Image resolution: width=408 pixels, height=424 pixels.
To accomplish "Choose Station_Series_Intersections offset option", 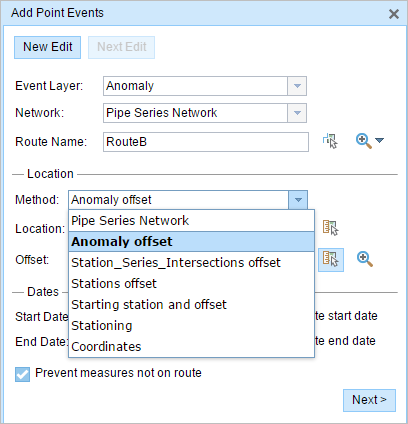I will click(x=191, y=263).
